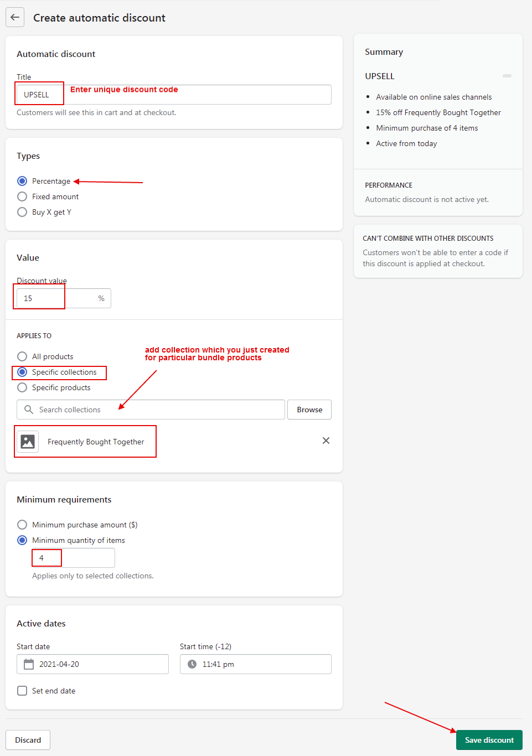The height and width of the screenshot is (756, 532).
Task: Click the back arrow button
Action: click(x=15, y=18)
